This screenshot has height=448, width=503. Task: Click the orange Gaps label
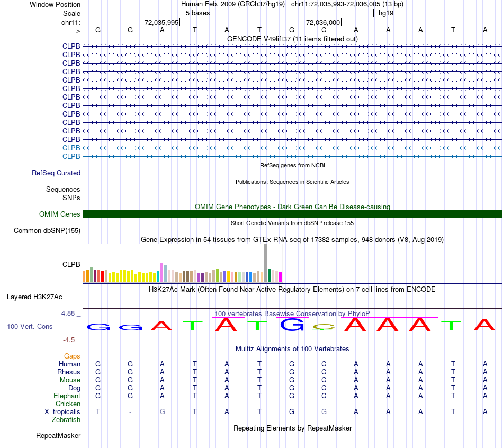(x=72, y=356)
